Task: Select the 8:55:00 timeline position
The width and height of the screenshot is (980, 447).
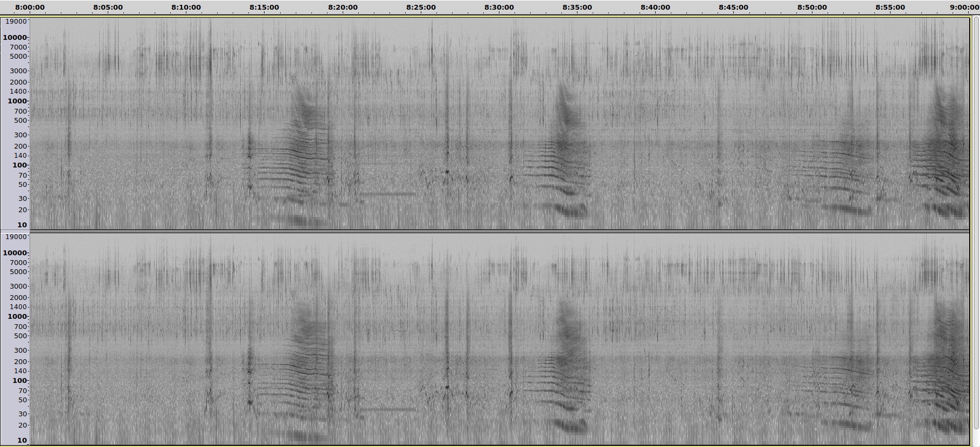Action: [890, 7]
